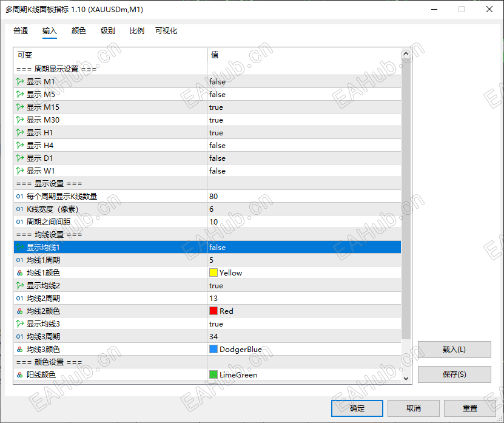
Task: Open the Yellow color dropdown for 均线1颜色
Action: click(x=304, y=272)
